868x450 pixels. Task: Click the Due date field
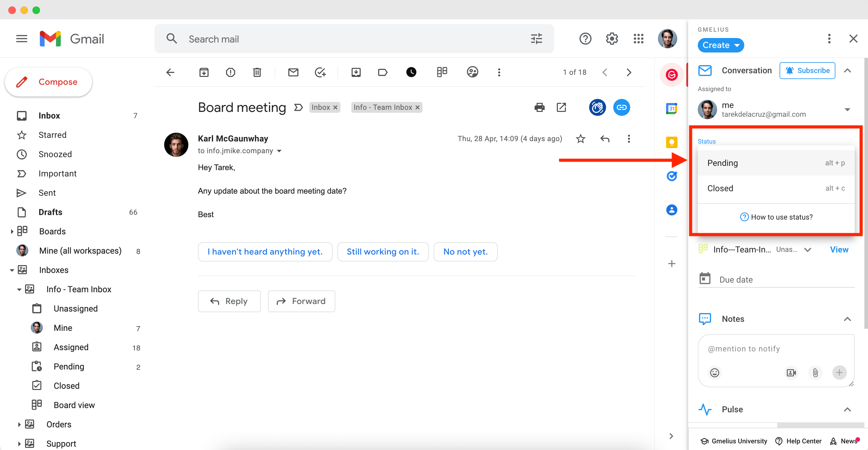[x=776, y=280]
